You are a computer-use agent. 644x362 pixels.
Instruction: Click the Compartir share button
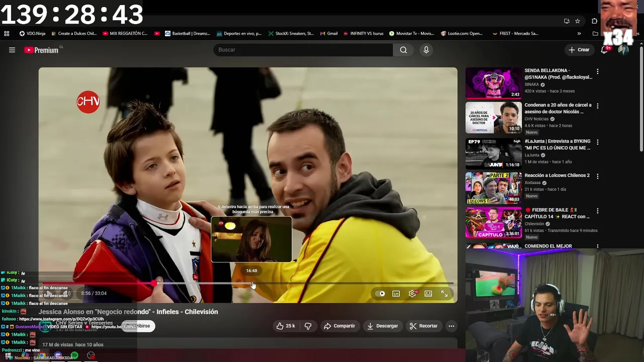(x=340, y=326)
